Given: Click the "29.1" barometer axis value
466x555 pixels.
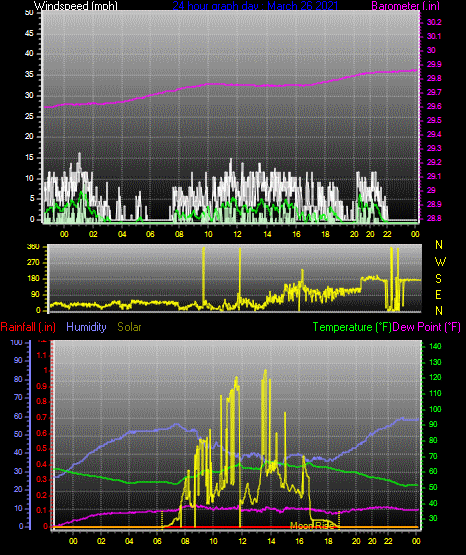Looking at the screenshot, I should pyautogui.click(x=434, y=176).
